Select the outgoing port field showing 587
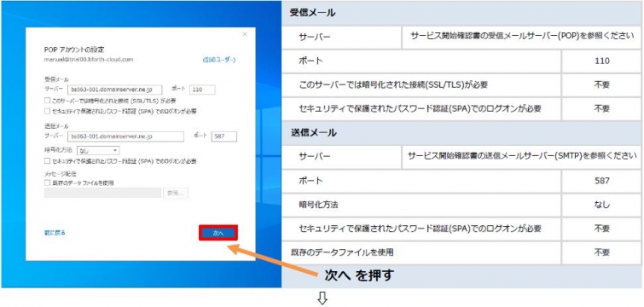The width and height of the screenshot is (644, 307). 224,136
